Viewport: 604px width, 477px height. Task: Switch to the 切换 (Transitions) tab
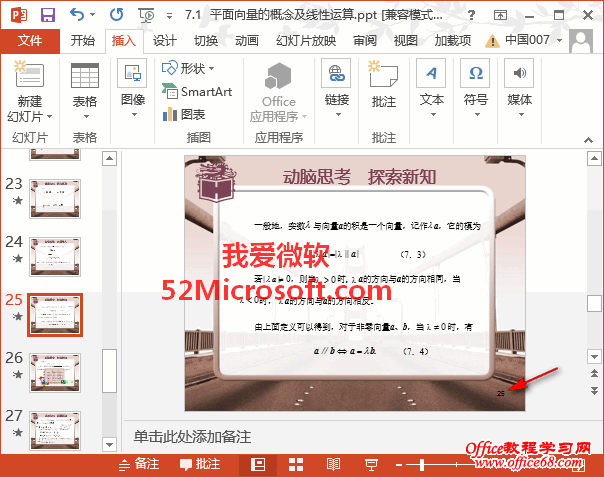pyautogui.click(x=206, y=40)
